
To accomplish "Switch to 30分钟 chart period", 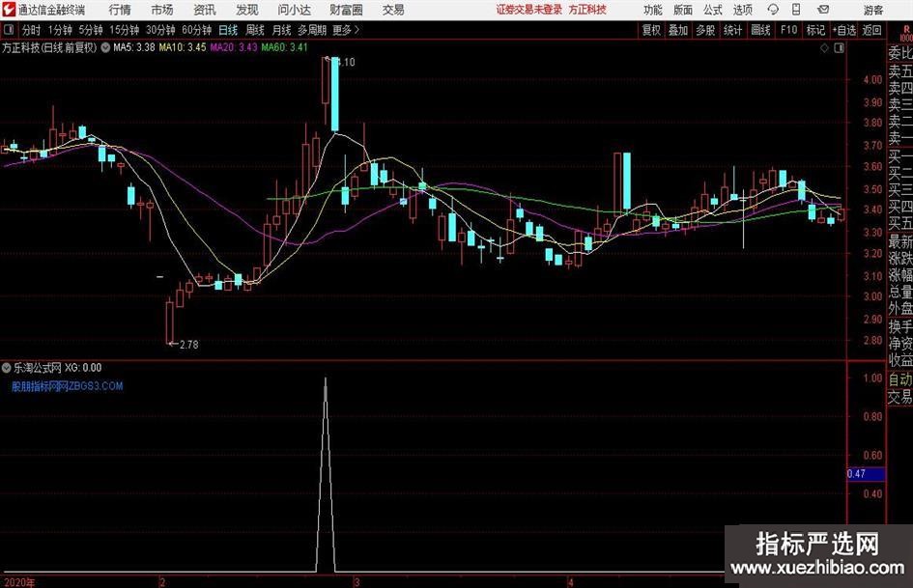I will pos(160,30).
